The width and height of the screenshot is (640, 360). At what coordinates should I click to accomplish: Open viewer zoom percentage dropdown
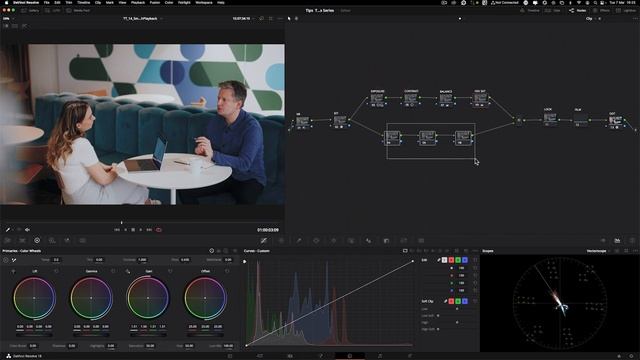(8, 18)
